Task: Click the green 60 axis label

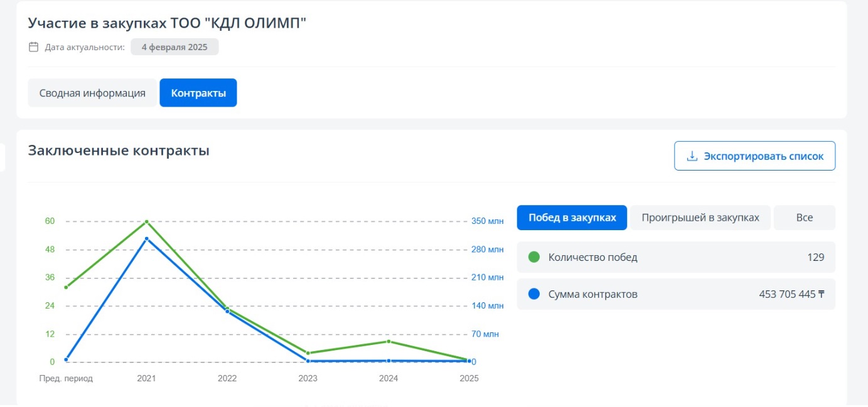Action: point(50,221)
